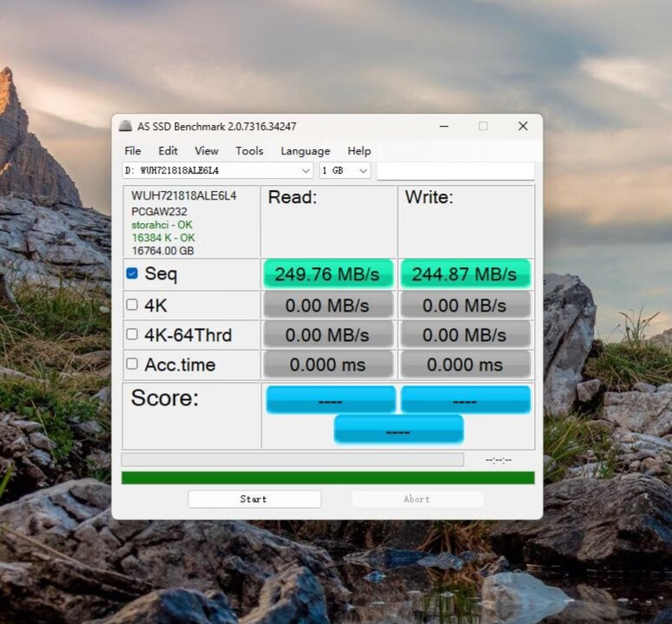Image resolution: width=672 pixels, height=624 pixels.
Task: Close the AS SSD Benchmark window
Action: point(523,126)
